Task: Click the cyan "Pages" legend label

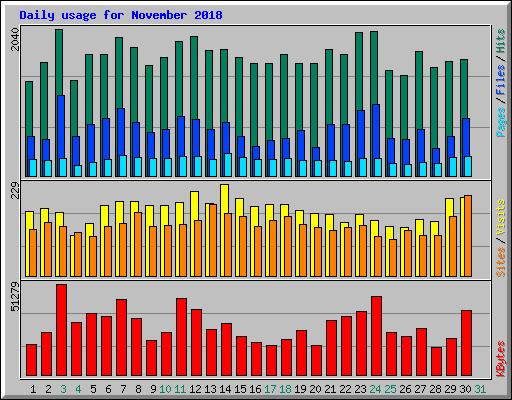Action: point(501,122)
